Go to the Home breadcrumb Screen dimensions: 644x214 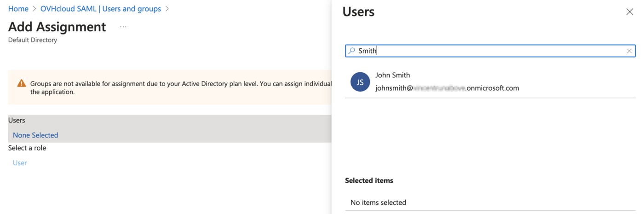point(18,9)
